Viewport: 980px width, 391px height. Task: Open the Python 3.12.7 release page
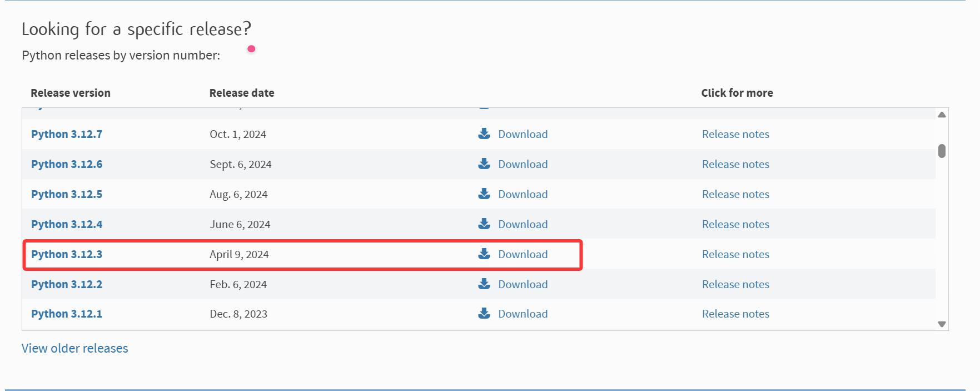click(67, 134)
